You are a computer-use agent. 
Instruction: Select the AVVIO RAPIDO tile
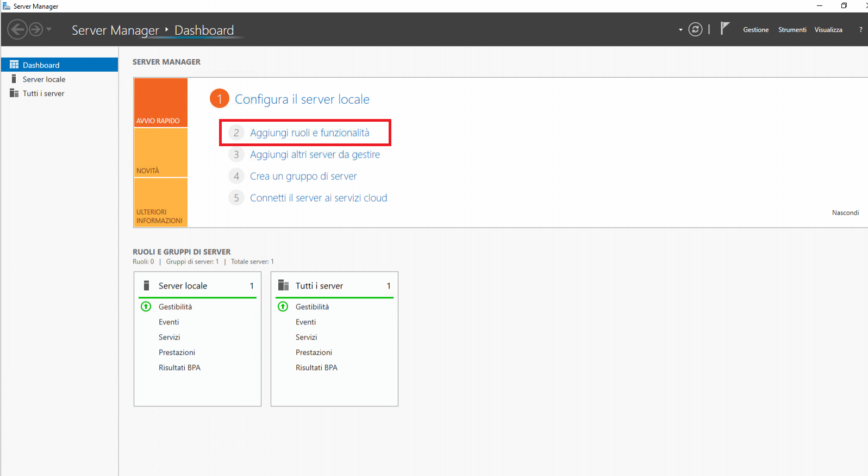(x=161, y=103)
